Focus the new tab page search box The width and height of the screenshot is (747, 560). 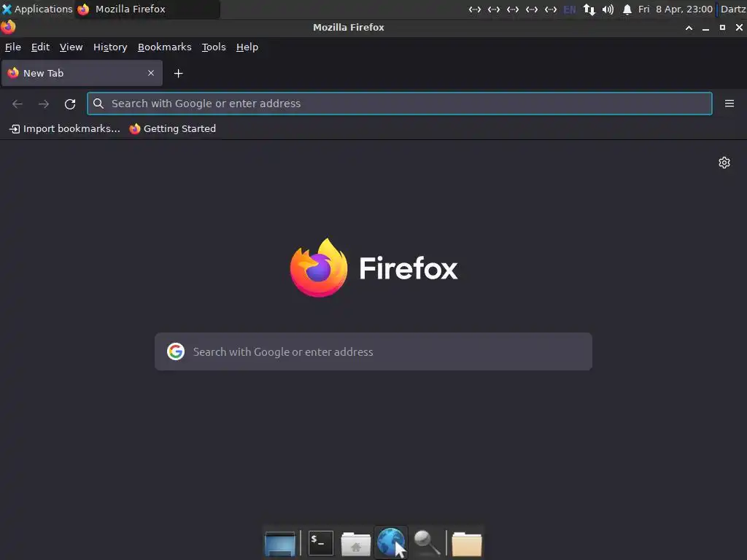373,351
